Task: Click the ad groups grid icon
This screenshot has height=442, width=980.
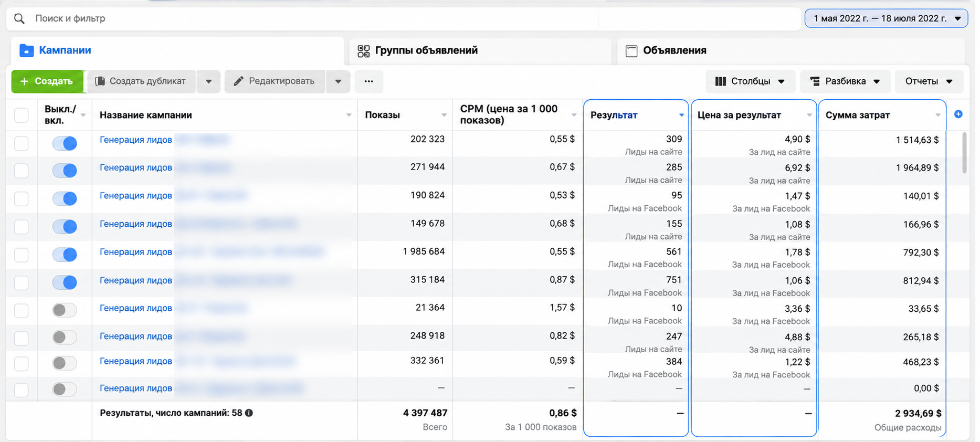Action: click(364, 51)
